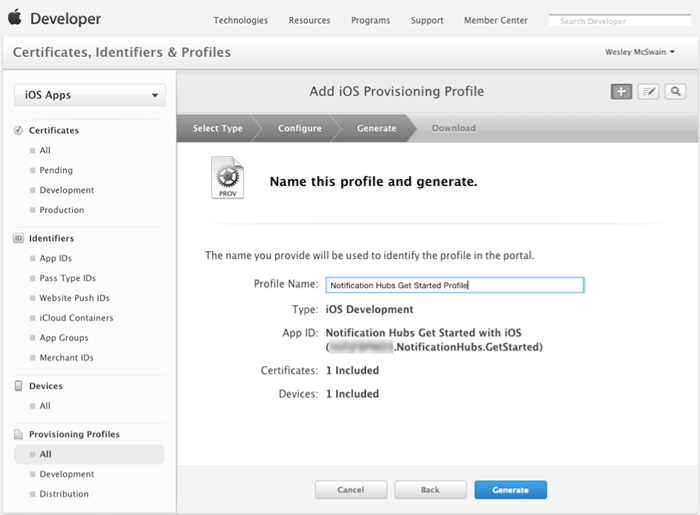Click the Search Developer field
The image size is (700, 515).
(x=620, y=21)
